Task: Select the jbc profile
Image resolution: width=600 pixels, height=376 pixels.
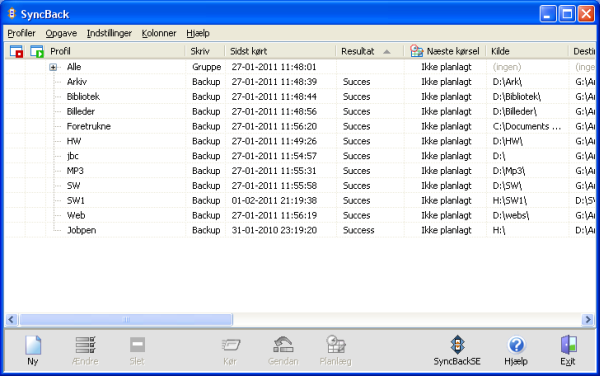Action: tap(73, 156)
